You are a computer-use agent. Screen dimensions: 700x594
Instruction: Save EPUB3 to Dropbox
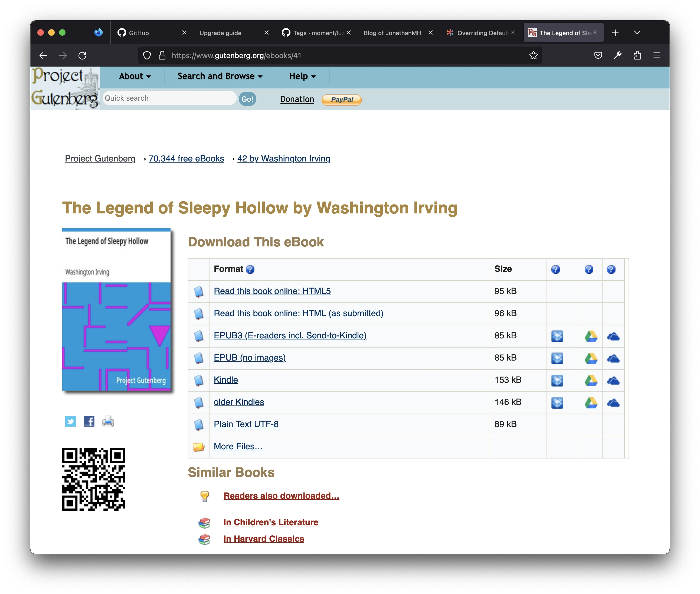point(557,336)
